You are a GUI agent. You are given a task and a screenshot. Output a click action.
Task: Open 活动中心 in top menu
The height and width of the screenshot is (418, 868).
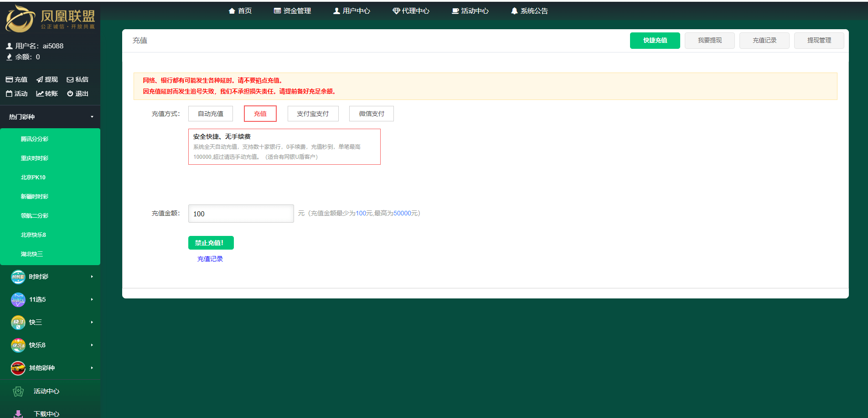[470, 11]
